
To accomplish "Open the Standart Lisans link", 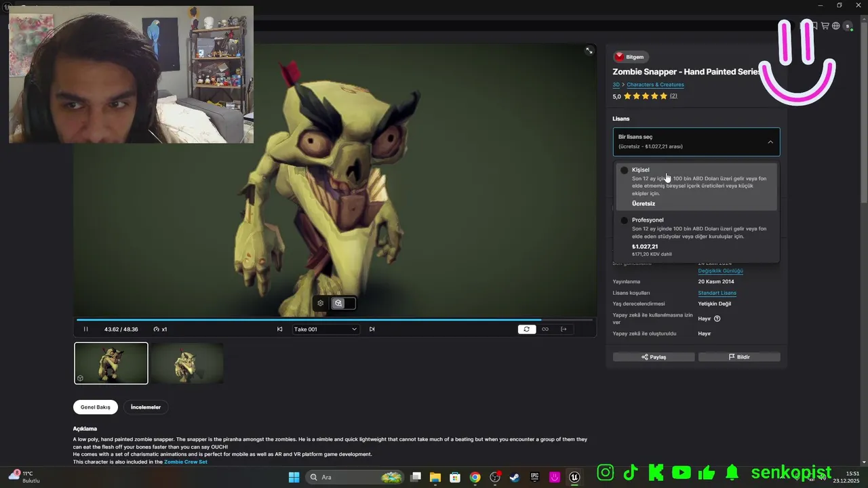I will (x=717, y=293).
